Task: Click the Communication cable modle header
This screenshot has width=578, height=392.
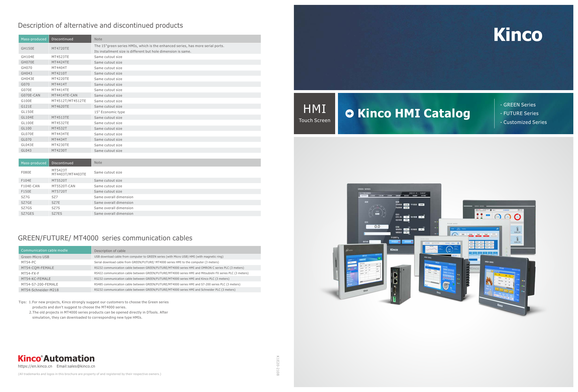Action: tap(55, 250)
